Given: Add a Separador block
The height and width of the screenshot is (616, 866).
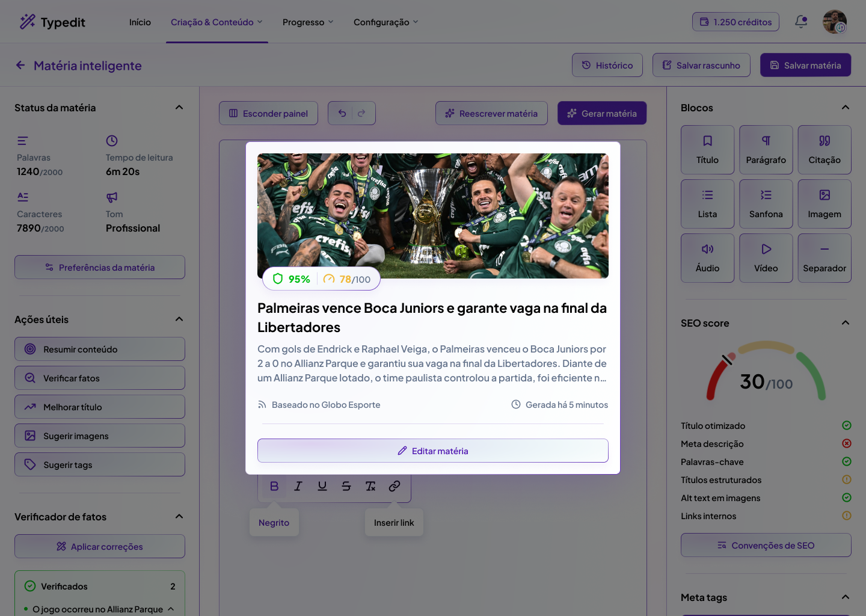Looking at the screenshot, I should (825, 258).
